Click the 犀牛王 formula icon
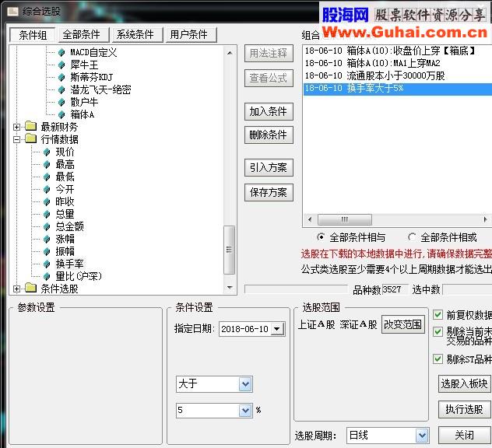This screenshot has height=448, width=492. pyautogui.click(x=61, y=65)
